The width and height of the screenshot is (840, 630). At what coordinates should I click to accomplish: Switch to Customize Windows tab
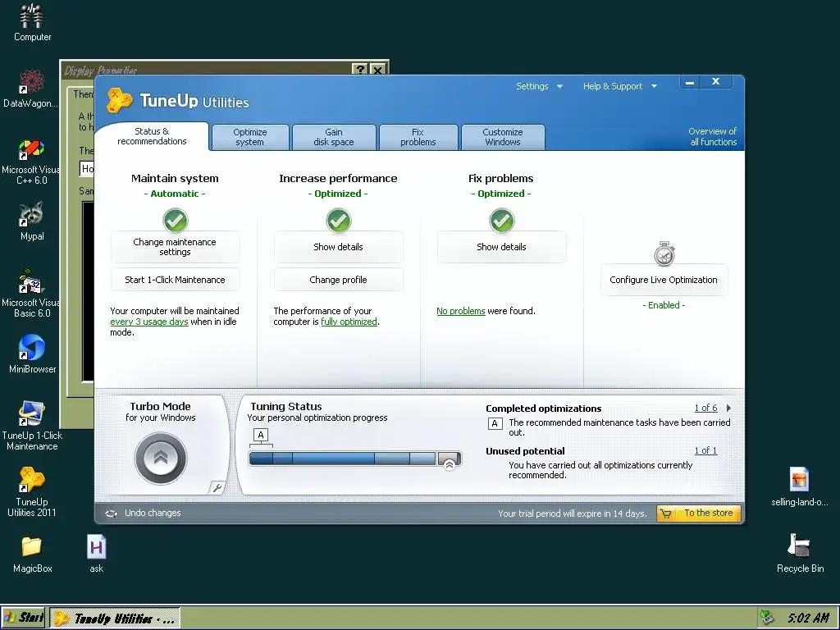click(x=503, y=137)
